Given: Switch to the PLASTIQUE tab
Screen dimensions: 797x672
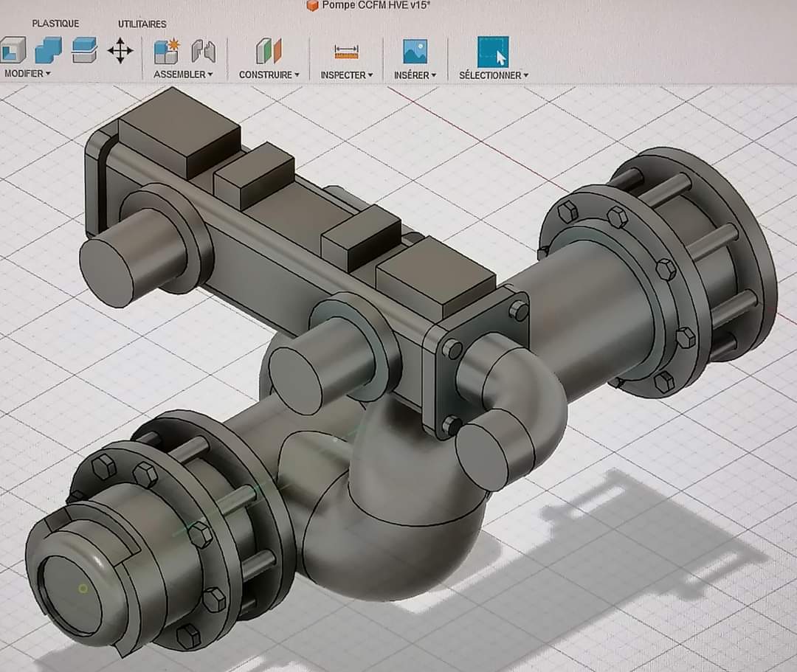Looking at the screenshot, I should (x=55, y=24).
